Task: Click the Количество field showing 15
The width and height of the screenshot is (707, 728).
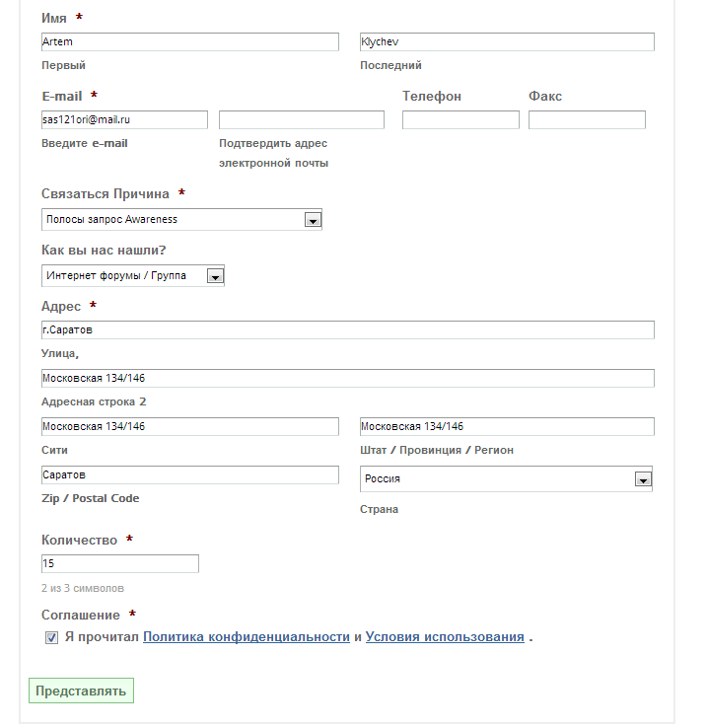Action: (119, 563)
